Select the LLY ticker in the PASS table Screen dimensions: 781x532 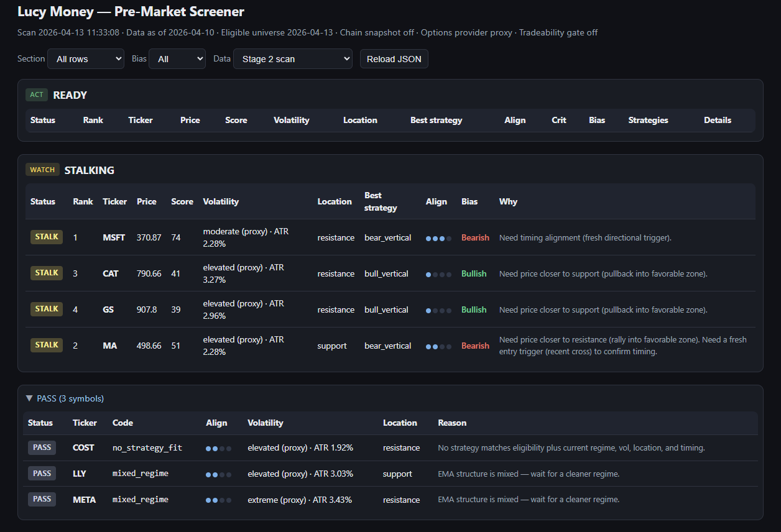pyautogui.click(x=80, y=474)
